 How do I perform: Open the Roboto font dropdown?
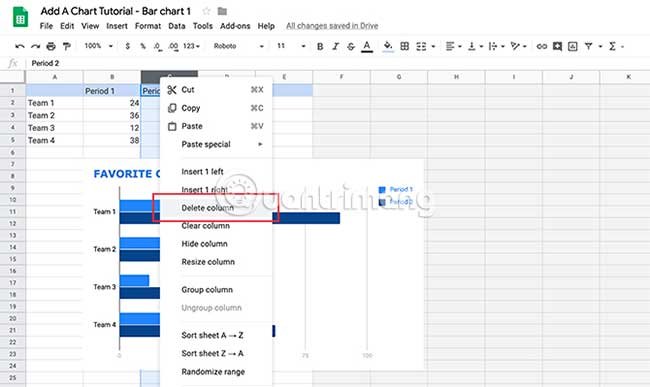click(238, 46)
